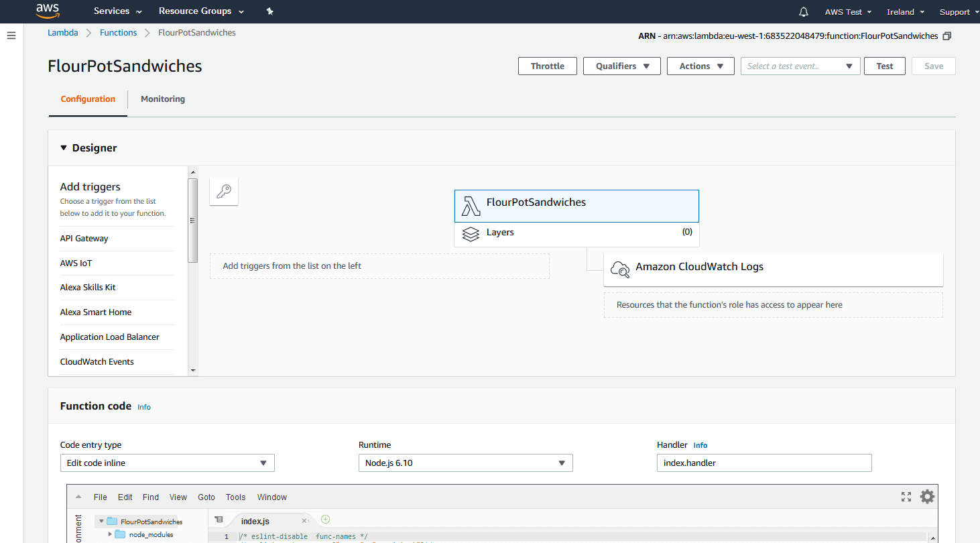This screenshot has width=980, height=543.
Task: Close the index.js editor tab
Action: coord(304,521)
